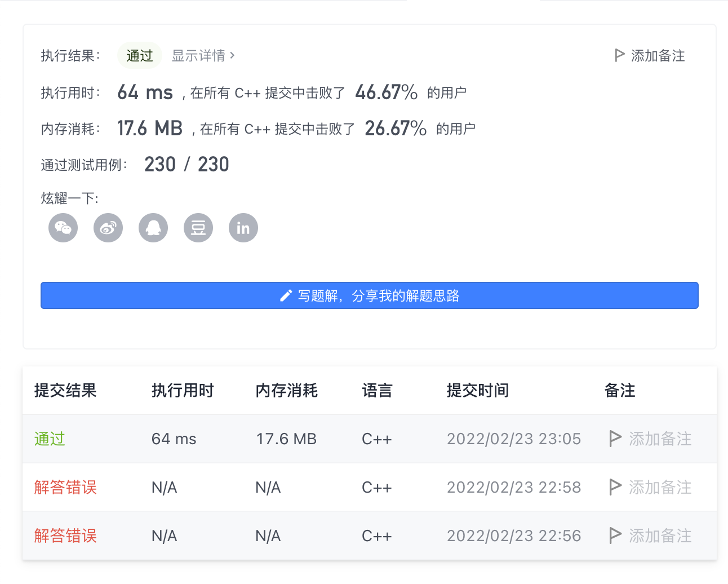Click the flag icon beside top 添加备注

coord(619,55)
